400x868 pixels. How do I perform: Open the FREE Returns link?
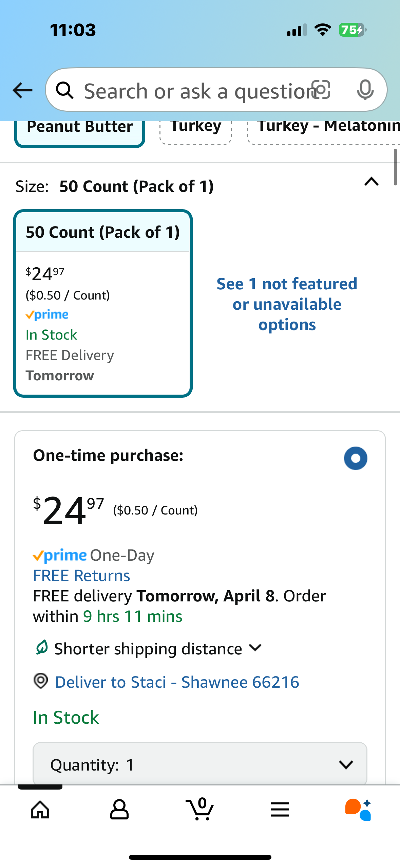[x=81, y=576]
